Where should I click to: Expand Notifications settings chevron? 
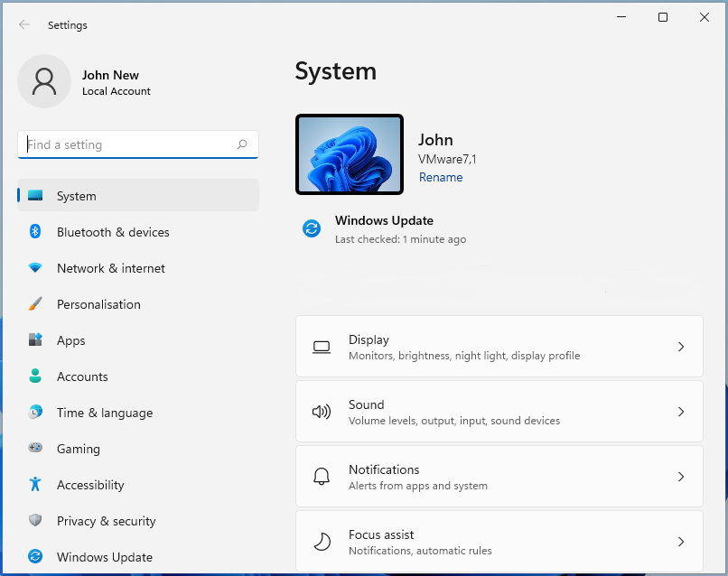coord(681,477)
